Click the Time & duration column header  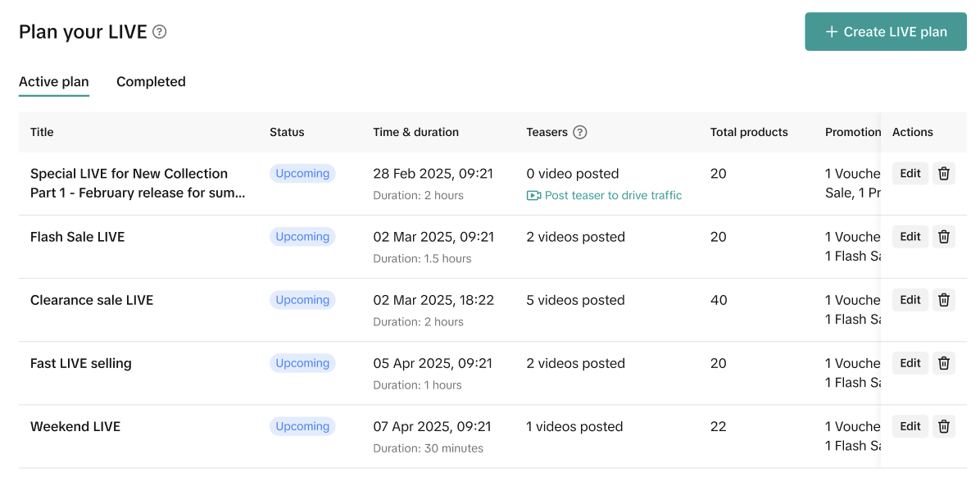click(415, 132)
